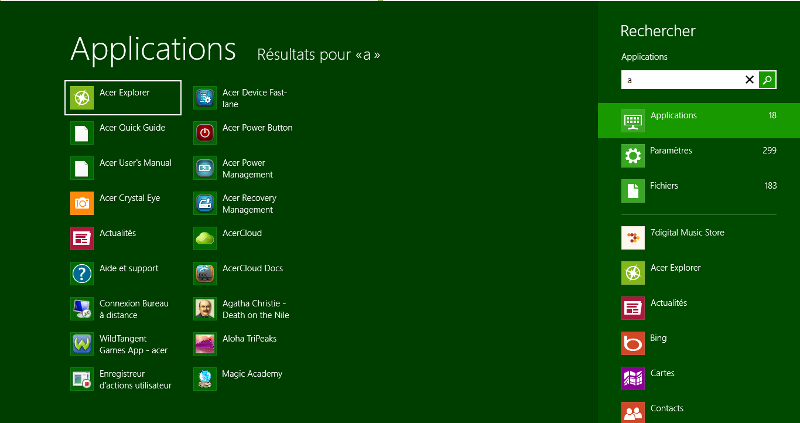This screenshot has width=800, height=423.
Task: Click the magnifier search button
Action: tap(767, 80)
